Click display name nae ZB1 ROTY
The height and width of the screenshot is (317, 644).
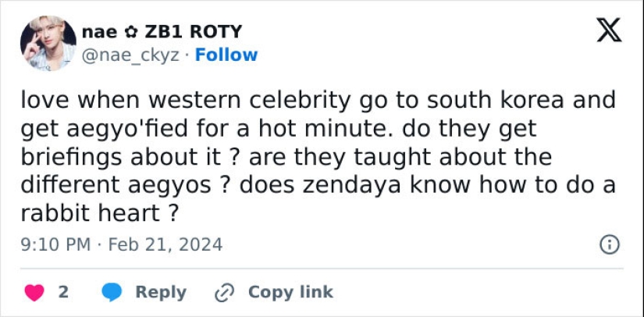coord(161,32)
